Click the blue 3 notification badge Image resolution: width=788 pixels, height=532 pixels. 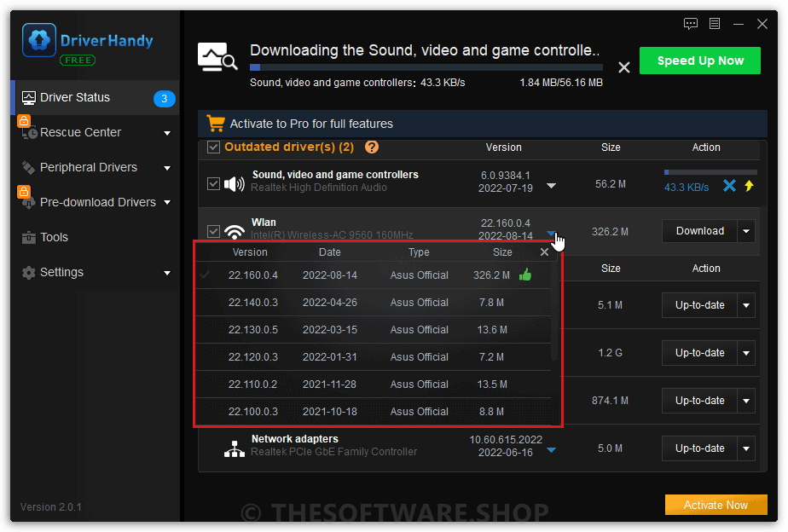point(165,98)
